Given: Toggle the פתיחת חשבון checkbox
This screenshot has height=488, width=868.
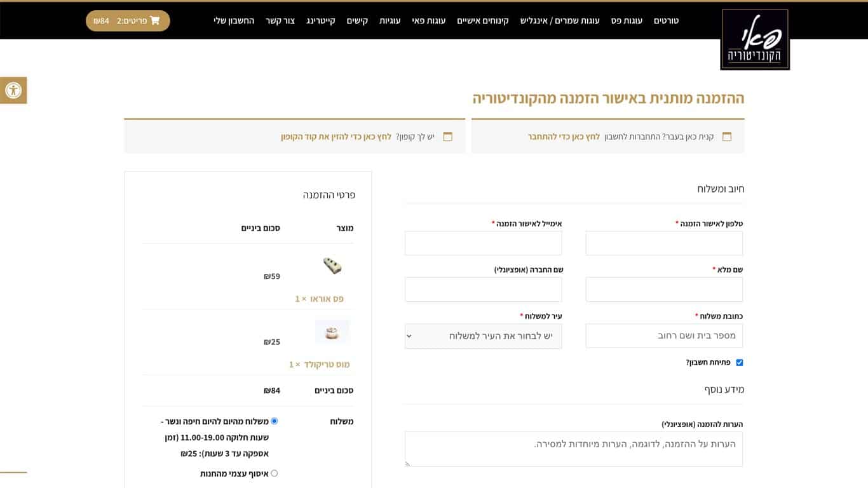Looking at the screenshot, I should point(739,362).
